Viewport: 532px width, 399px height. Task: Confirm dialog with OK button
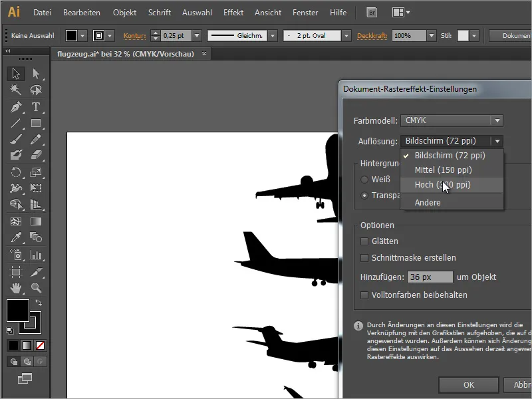(x=469, y=385)
